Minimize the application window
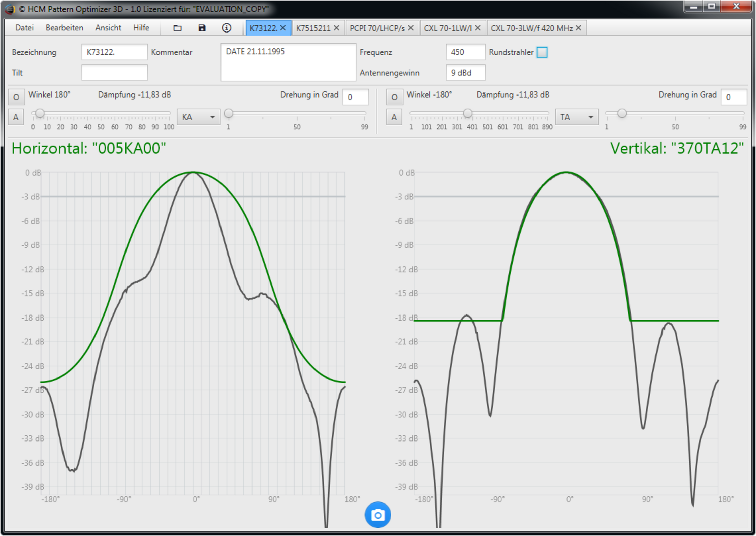This screenshot has height=536, width=756. (x=693, y=7)
